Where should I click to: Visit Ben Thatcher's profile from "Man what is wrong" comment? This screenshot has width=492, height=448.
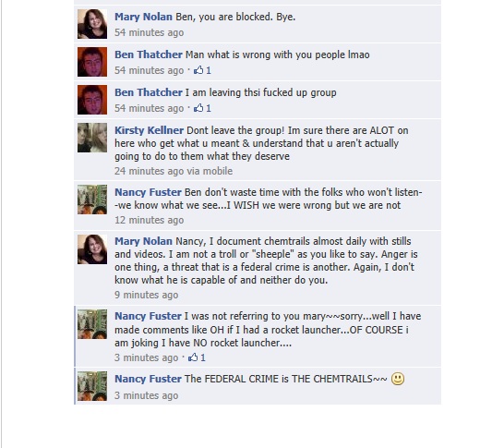tap(149, 54)
